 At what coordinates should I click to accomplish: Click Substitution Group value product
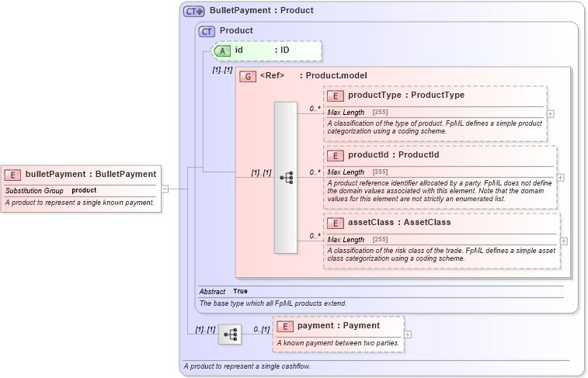(x=84, y=190)
